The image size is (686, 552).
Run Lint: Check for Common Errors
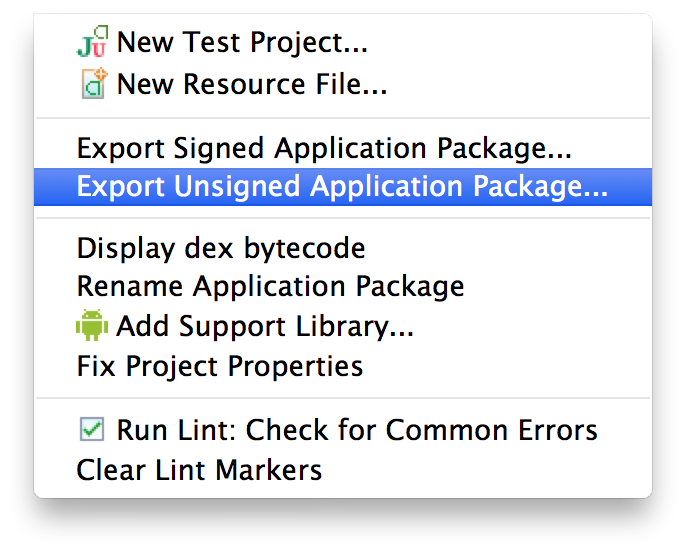coord(356,430)
